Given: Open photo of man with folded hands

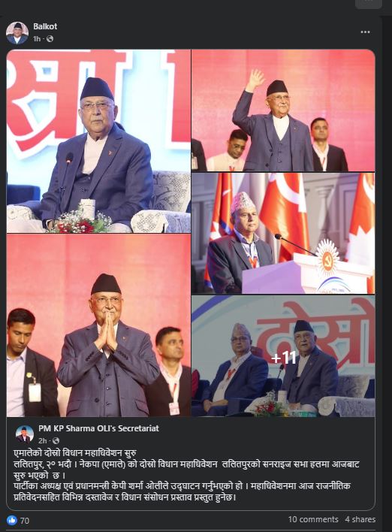Looking at the screenshot, I should 98,325.
